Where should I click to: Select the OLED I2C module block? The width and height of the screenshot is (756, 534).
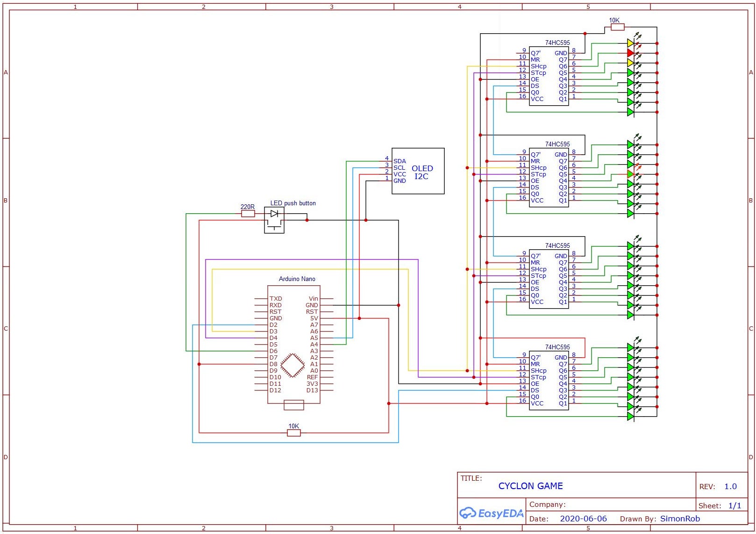pos(418,171)
